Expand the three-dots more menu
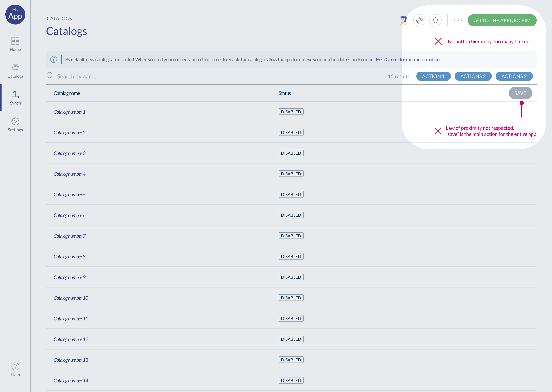 point(458,20)
